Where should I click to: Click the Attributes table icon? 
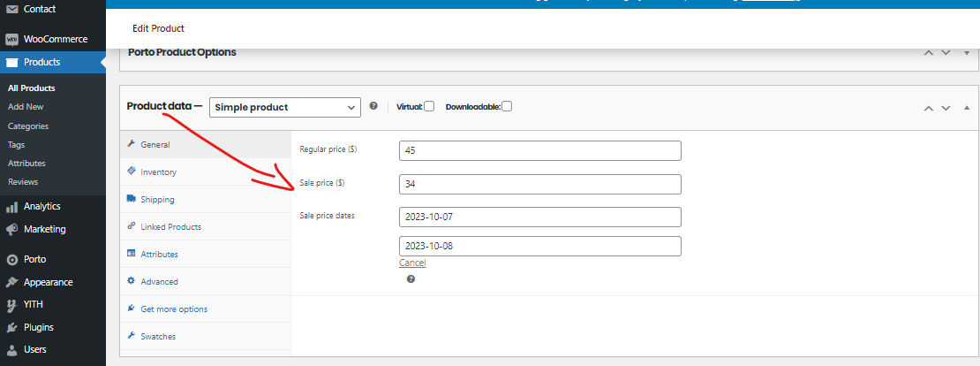point(132,254)
